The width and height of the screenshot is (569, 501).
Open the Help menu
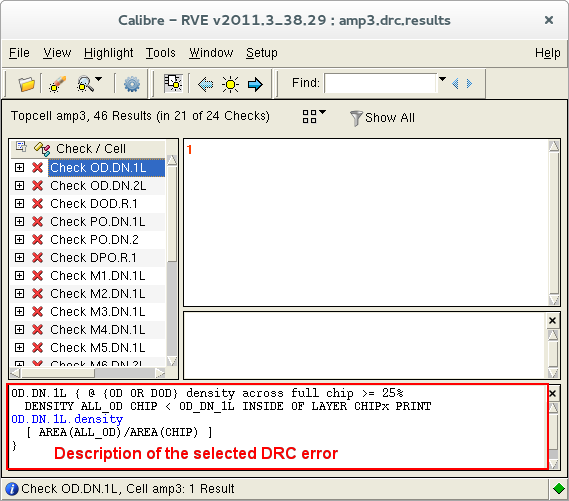pos(548,53)
